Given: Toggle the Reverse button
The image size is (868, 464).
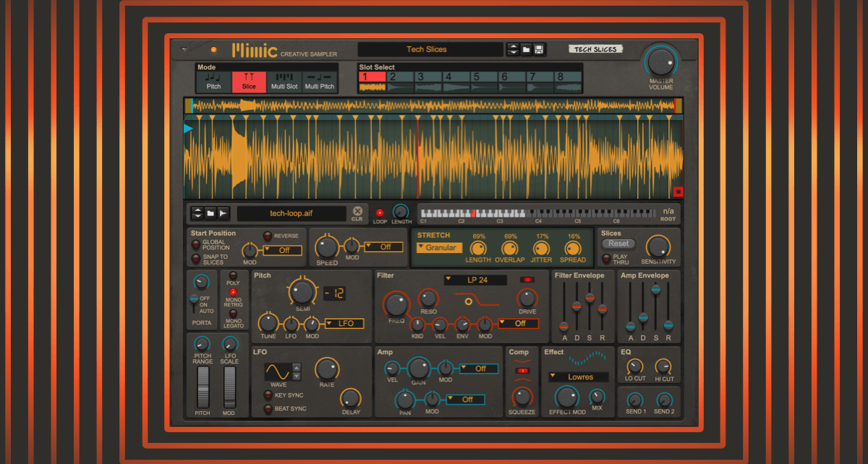Looking at the screenshot, I should click(267, 236).
